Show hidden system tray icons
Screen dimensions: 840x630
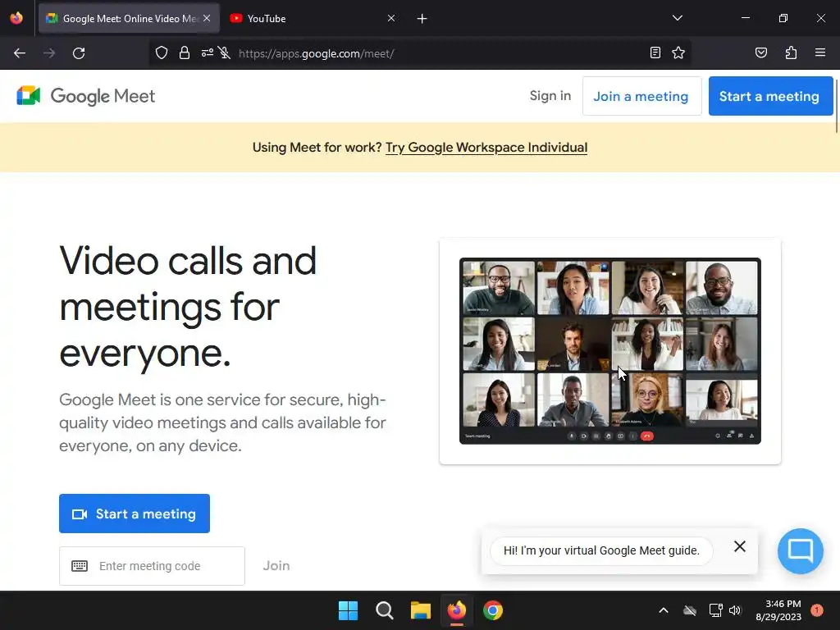(x=663, y=610)
